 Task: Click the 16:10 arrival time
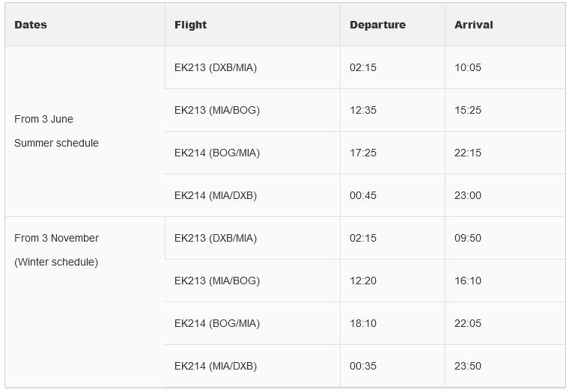pos(468,281)
